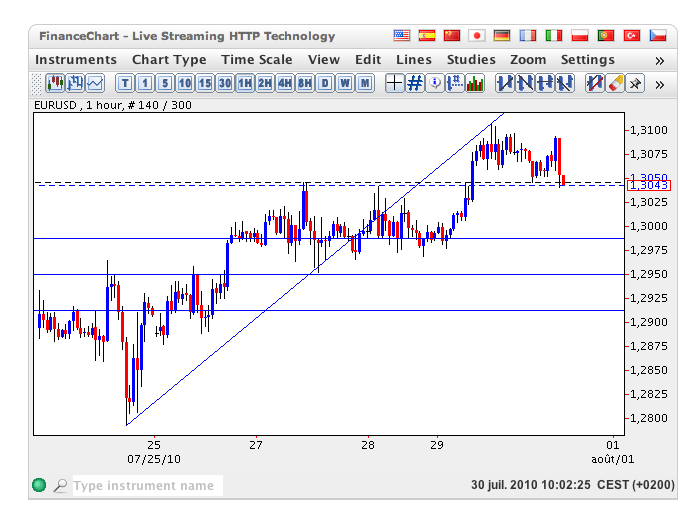Expand the icon toolbar overflow chevron
Image resolution: width=683 pixels, height=506 pixels.
point(659,84)
